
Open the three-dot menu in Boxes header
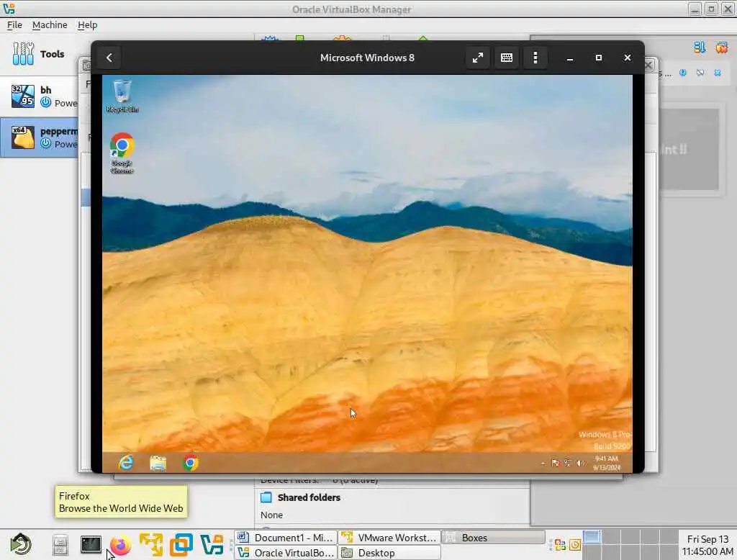[535, 58]
